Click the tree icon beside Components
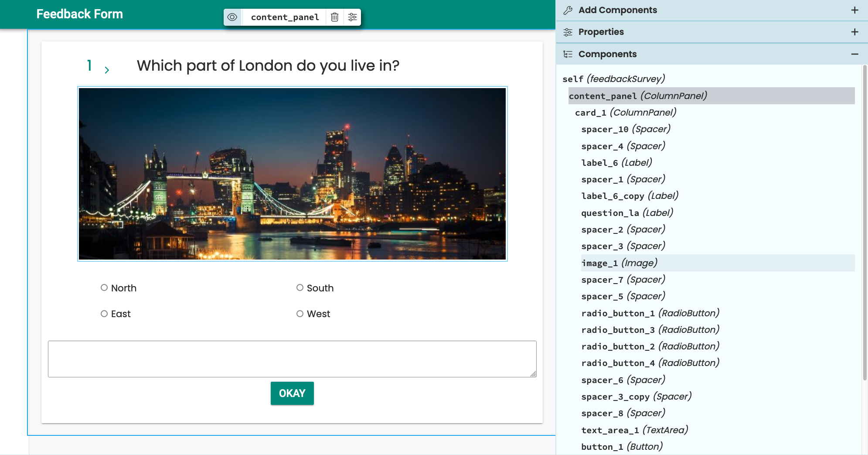This screenshot has height=455, width=868. 568,54
